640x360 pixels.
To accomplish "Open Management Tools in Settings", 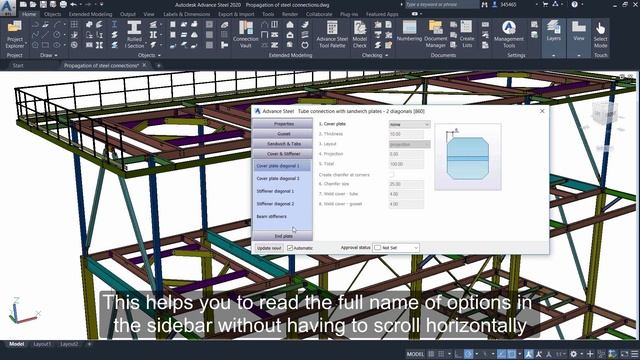I will (x=509, y=34).
